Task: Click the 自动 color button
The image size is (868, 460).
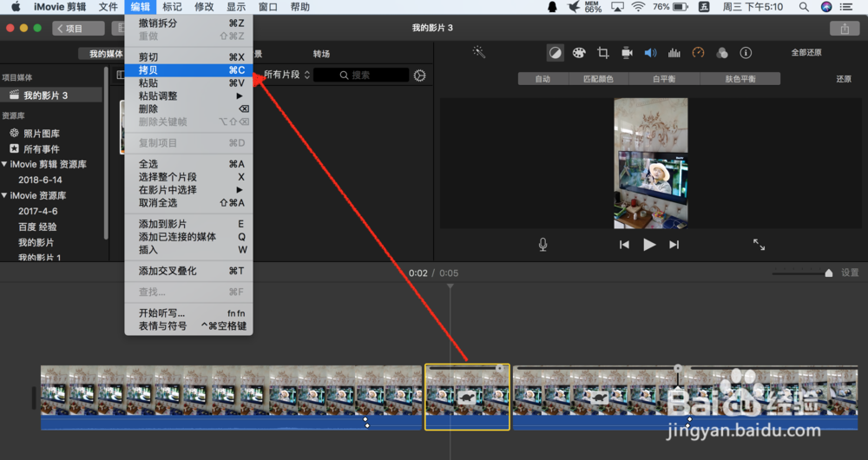Action: (x=543, y=79)
